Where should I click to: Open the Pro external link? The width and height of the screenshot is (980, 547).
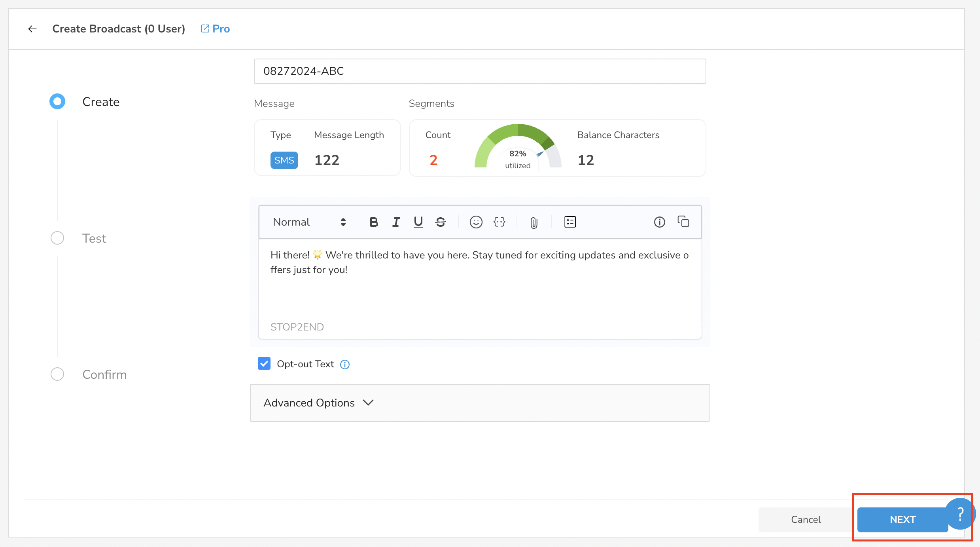pyautogui.click(x=216, y=29)
